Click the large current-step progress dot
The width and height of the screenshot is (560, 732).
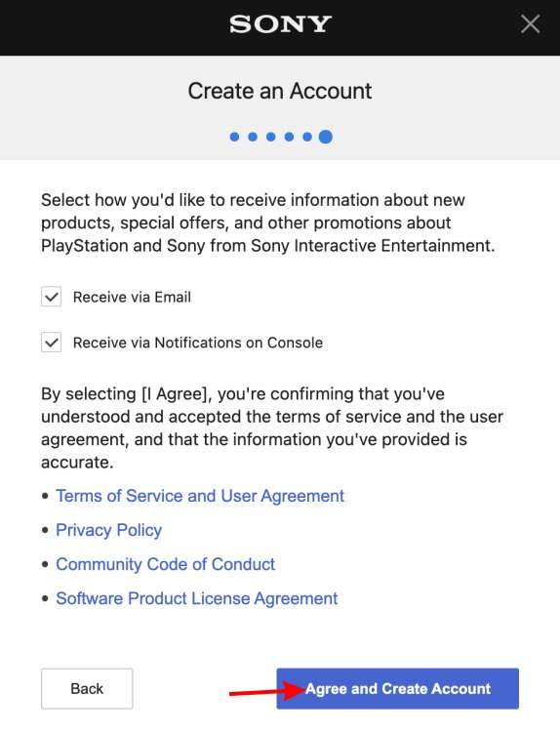coord(326,137)
